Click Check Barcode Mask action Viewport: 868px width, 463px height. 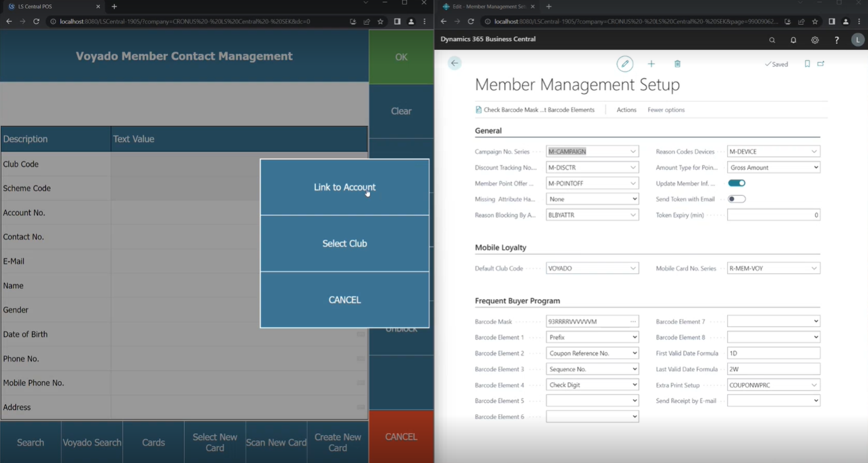(535, 110)
